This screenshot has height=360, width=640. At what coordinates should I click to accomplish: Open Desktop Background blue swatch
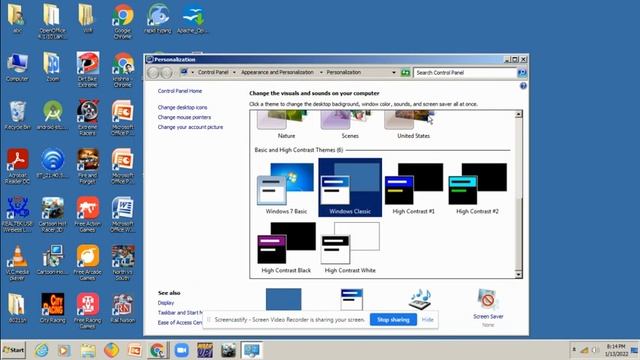click(283, 299)
